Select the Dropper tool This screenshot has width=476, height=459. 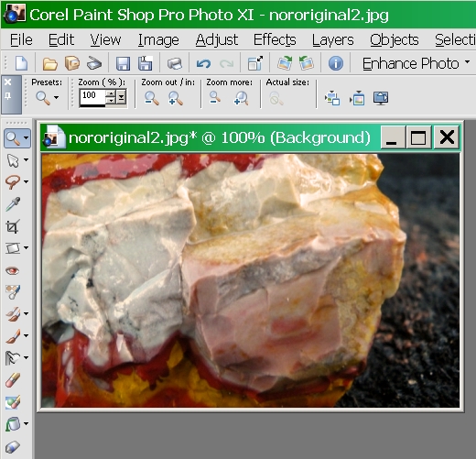(x=13, y=204)
